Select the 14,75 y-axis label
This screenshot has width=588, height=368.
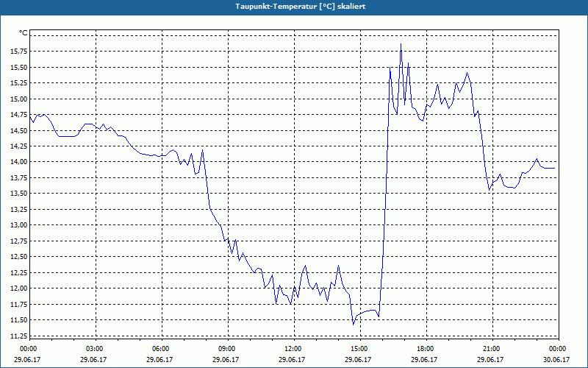pyautogui.click(x=19, y=115)
